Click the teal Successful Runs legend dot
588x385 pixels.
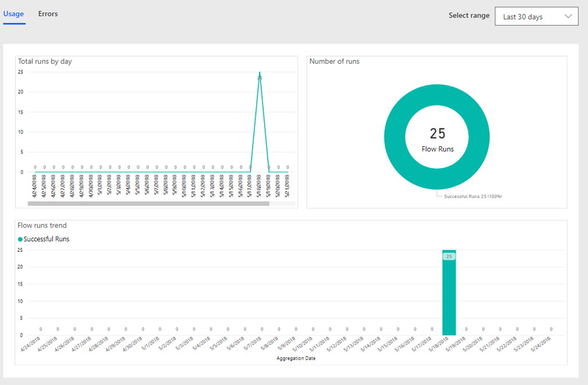[20, 239]
